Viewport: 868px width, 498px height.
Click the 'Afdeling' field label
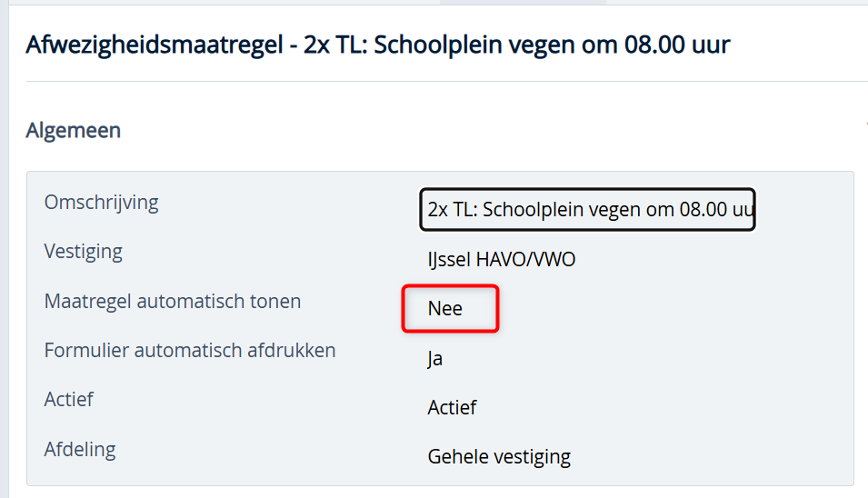point(79,449)
